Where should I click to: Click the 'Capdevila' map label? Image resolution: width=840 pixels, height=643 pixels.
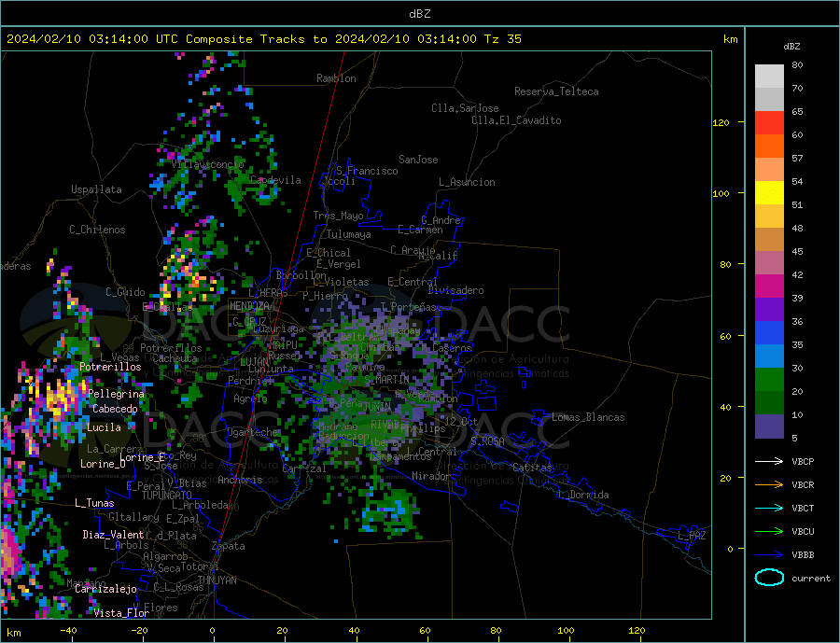click(275, 180)
